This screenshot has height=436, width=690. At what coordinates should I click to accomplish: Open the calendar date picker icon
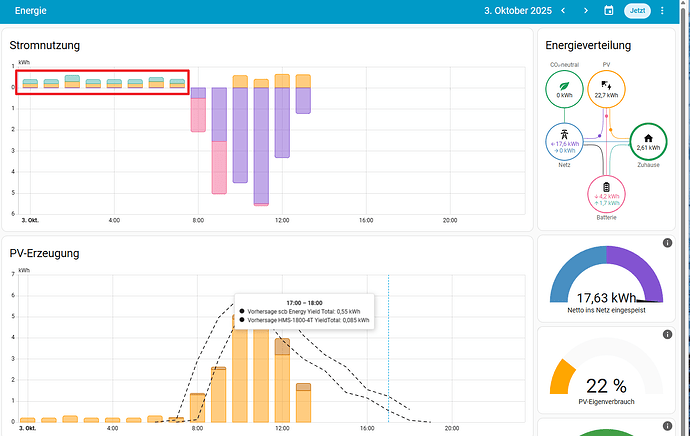point(609,11)
